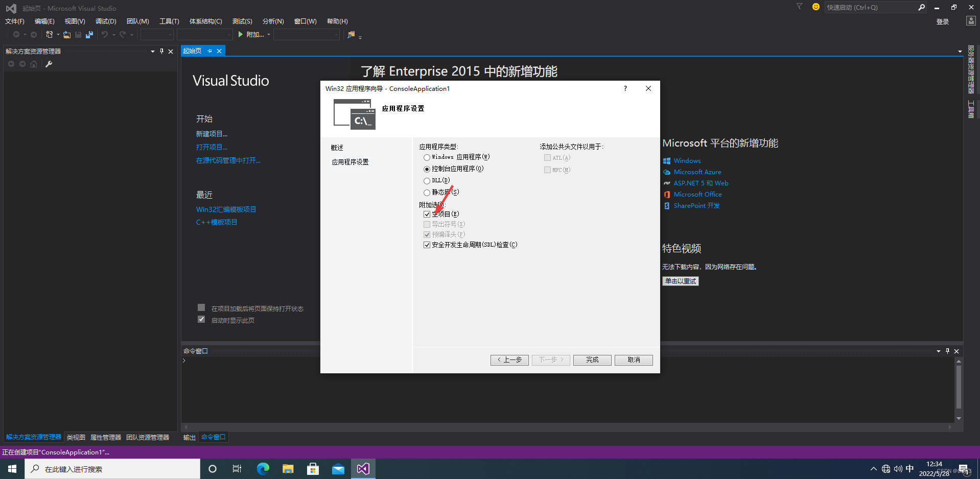Open the Win32汇编模板项目 recent link

point(226,209)
